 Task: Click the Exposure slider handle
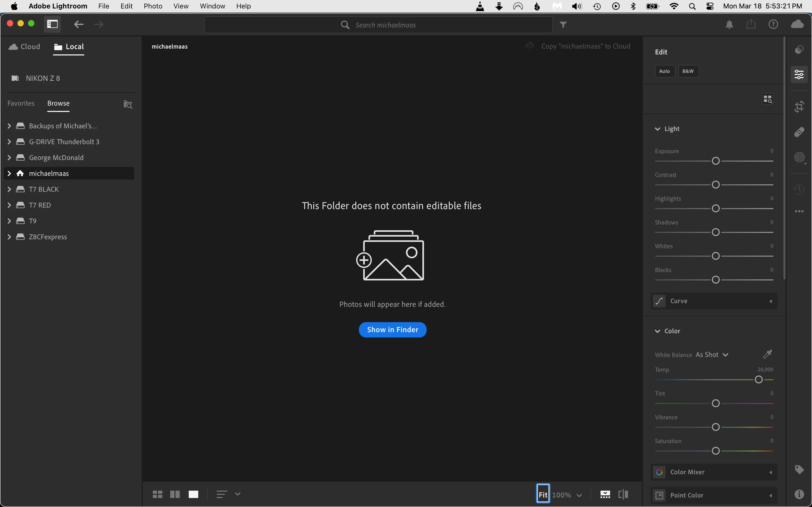tap(715, 161)
